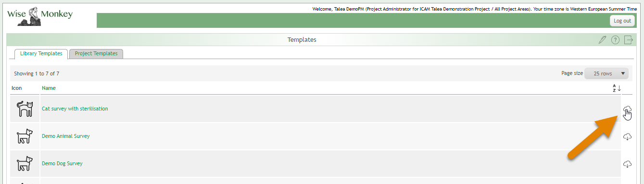Image resolution: width=644 pixels, height=184 pixels.
Task: Open the Cat survey with sterilisation link
Action: (x=75, y=109)
